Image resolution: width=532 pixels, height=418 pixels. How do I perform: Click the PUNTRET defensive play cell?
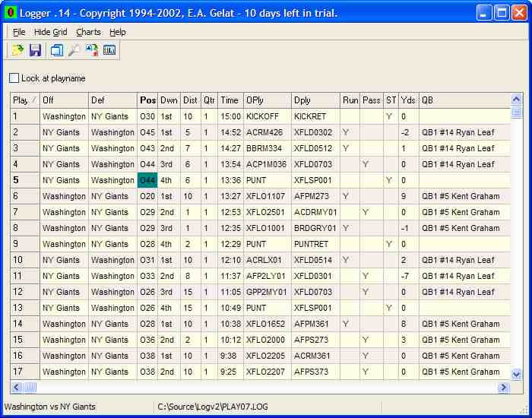coord(315,244)
